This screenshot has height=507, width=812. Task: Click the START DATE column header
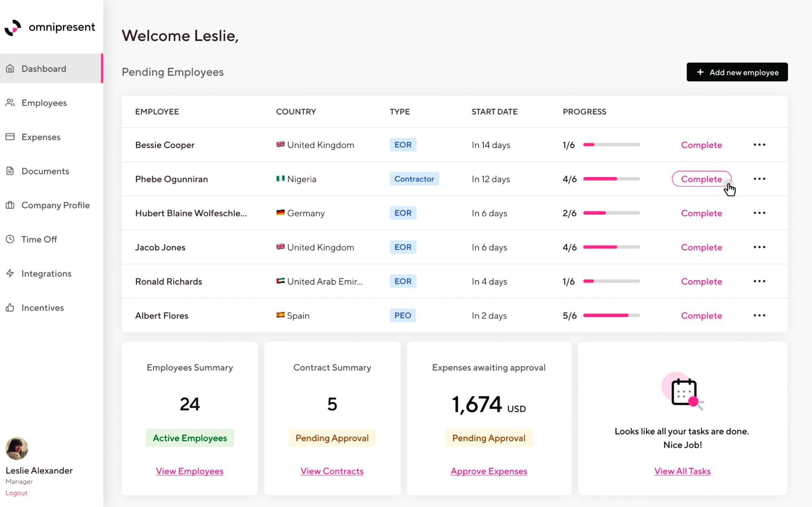pyautogui.click(x=494, y=111)
